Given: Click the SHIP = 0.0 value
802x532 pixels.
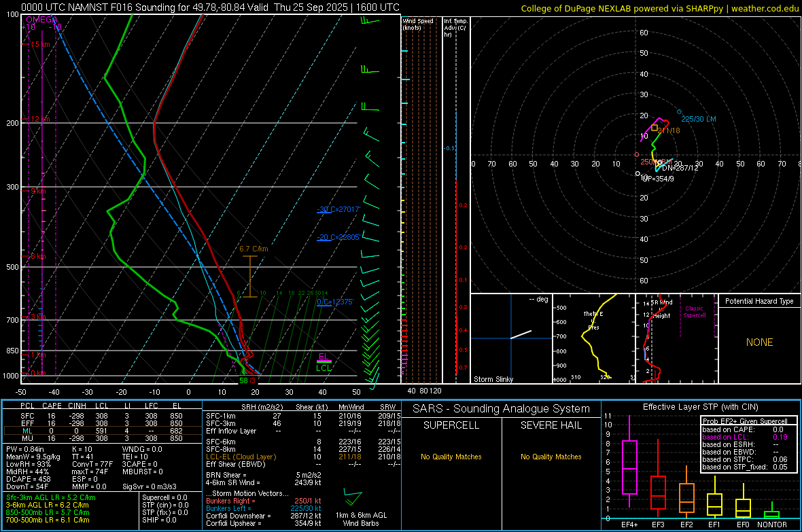Looking at the screenshot, I should click(159, 520).
